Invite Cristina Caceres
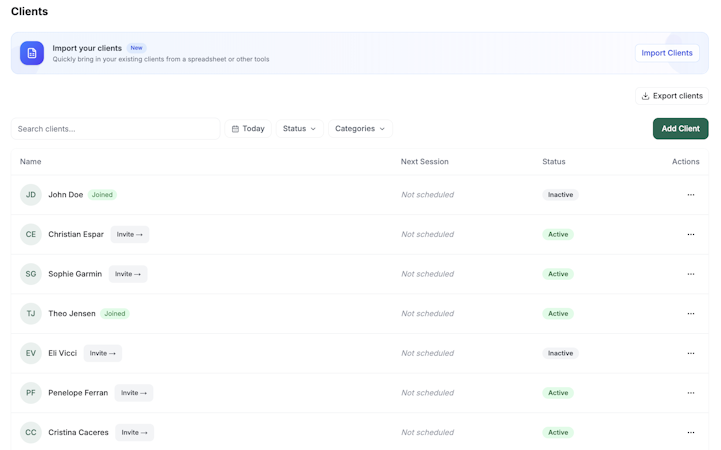The height and width of the screenshot is (450, 721). (134, 433)
